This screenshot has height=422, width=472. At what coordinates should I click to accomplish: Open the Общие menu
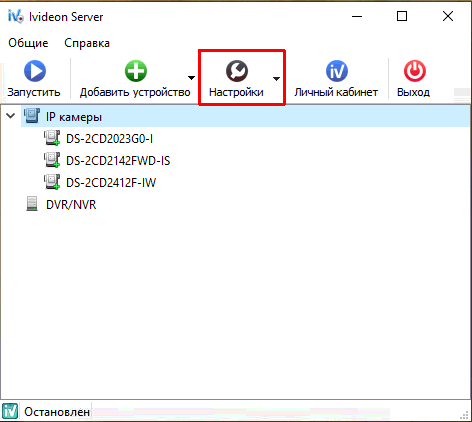point(28,43)
